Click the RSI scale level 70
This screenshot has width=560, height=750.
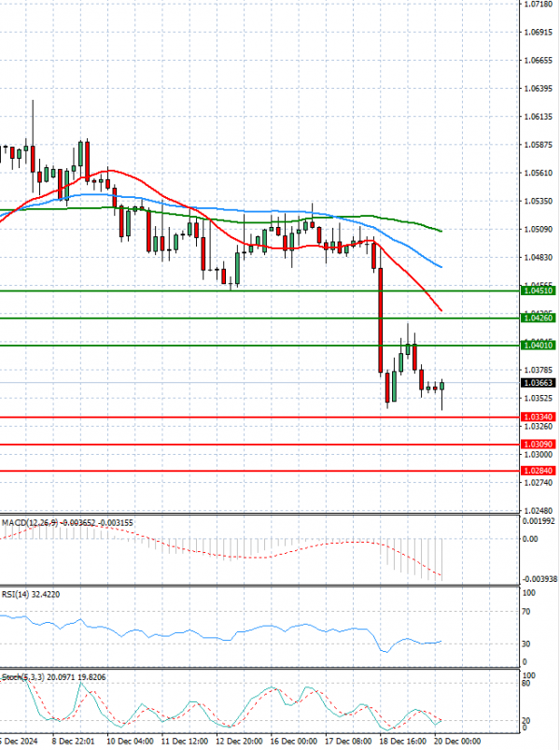click(x=526, y=612)
